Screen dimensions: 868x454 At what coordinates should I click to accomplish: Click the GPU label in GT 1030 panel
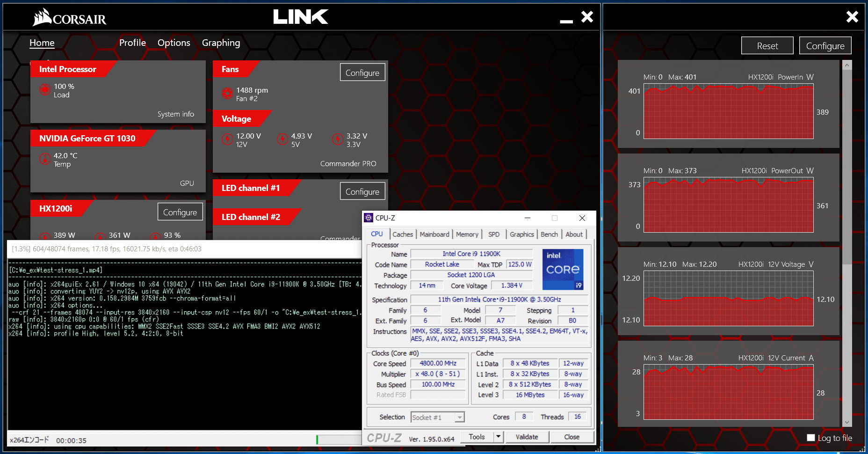(187, 183)
